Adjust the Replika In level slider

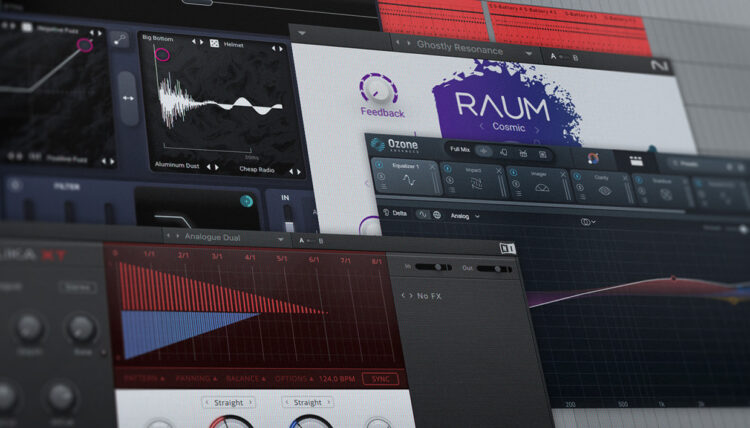tap(432, 267)
